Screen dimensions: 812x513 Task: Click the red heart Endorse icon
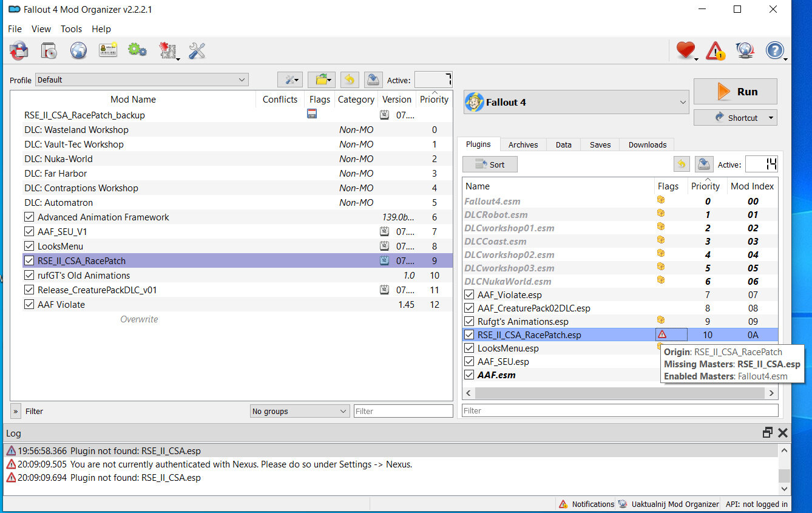[x=686, y=50]
